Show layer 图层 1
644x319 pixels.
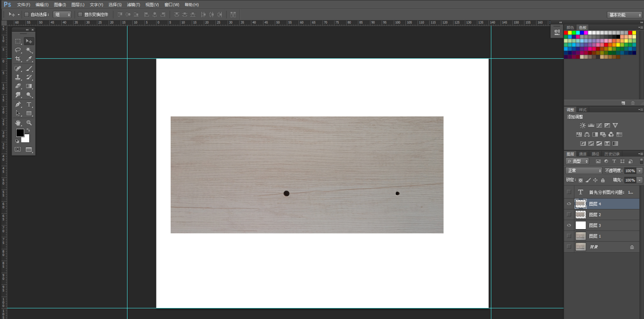569,236
